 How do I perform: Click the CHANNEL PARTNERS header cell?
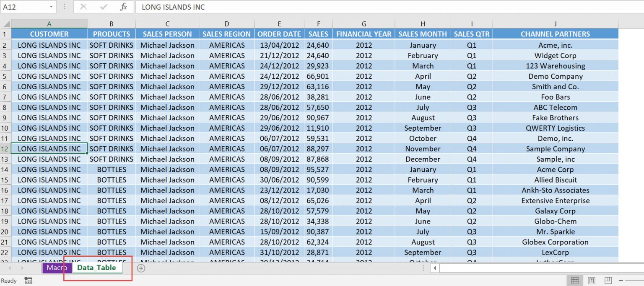[x=555, y=34]
